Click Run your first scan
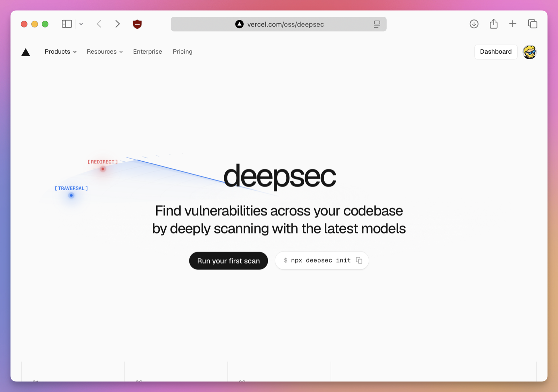This screenshot has width=558, height=392. [x=228, y=261]
